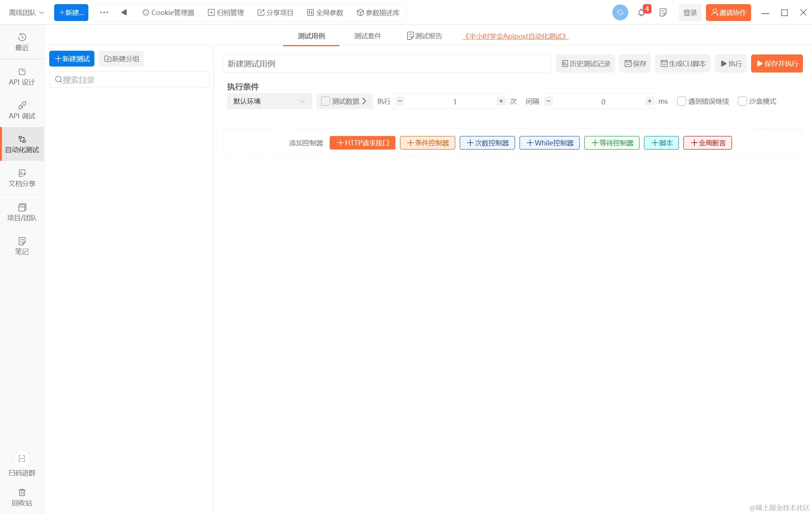Switch to the 测试报告 tab
The image size is (812, 514).
tap(424, 36)
